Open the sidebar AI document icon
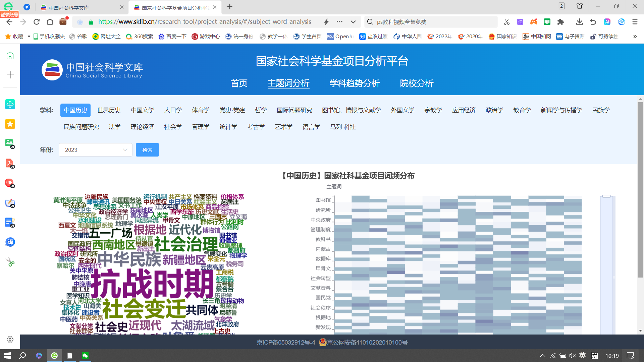Image resolution: width=644 pixels, height=362 pixels. 10,223
